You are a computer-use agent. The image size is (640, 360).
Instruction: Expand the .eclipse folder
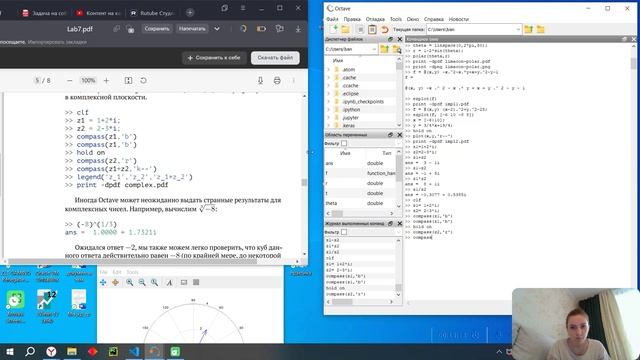click(x=328, y=93)
